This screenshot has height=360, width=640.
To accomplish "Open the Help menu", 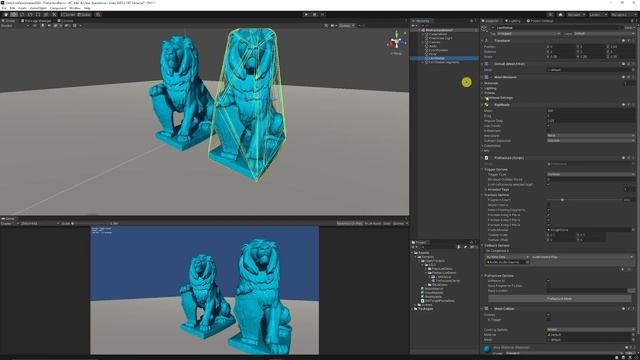I will click(87, 8).
